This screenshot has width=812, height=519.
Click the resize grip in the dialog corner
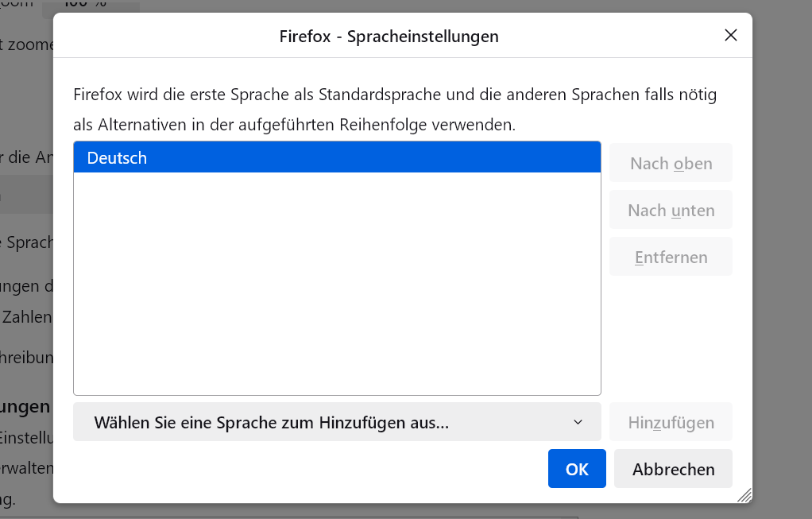[x=744, y=495]
